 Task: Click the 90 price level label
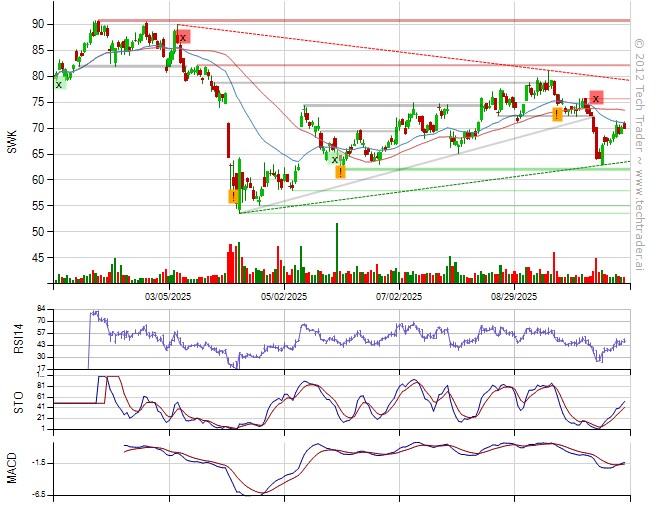37,24
